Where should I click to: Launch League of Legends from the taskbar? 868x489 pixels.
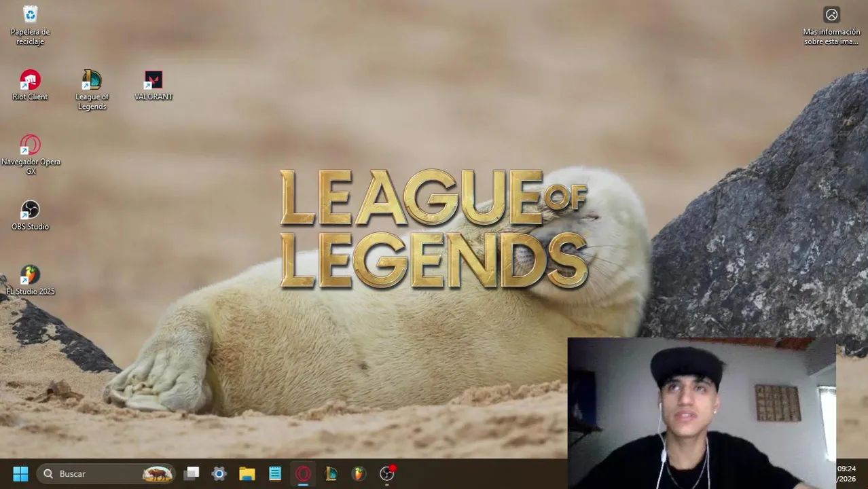pos(331,473)
